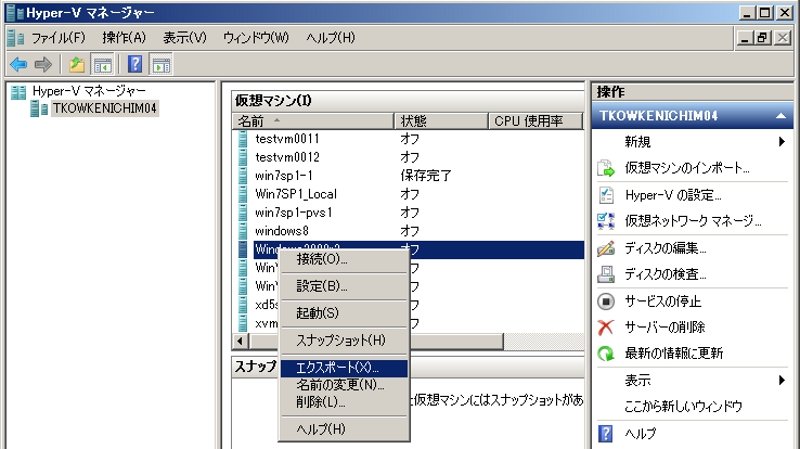Sort by the 状態 column header
Screen dimensions: 800x449
[x=441, y=121]
